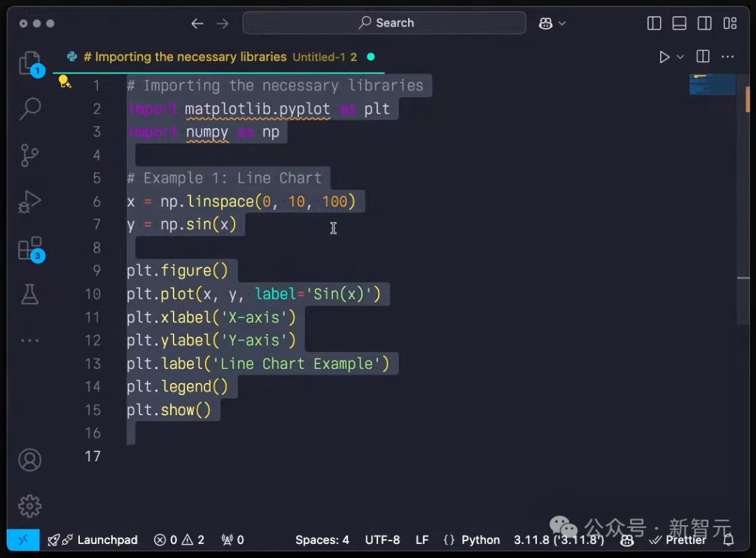Open the Accounts menu icon

29,460
